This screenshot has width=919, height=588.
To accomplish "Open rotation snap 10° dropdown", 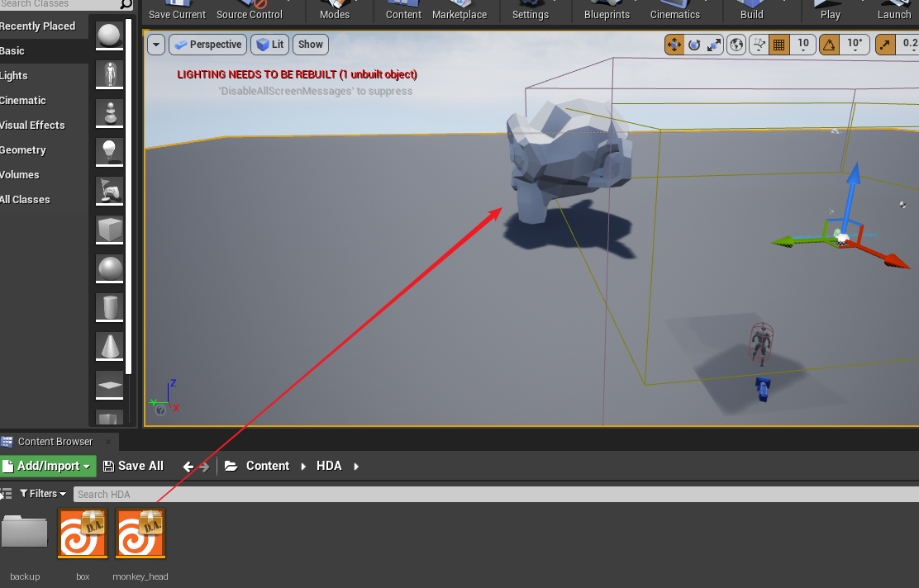I will [x=855, y=45].
